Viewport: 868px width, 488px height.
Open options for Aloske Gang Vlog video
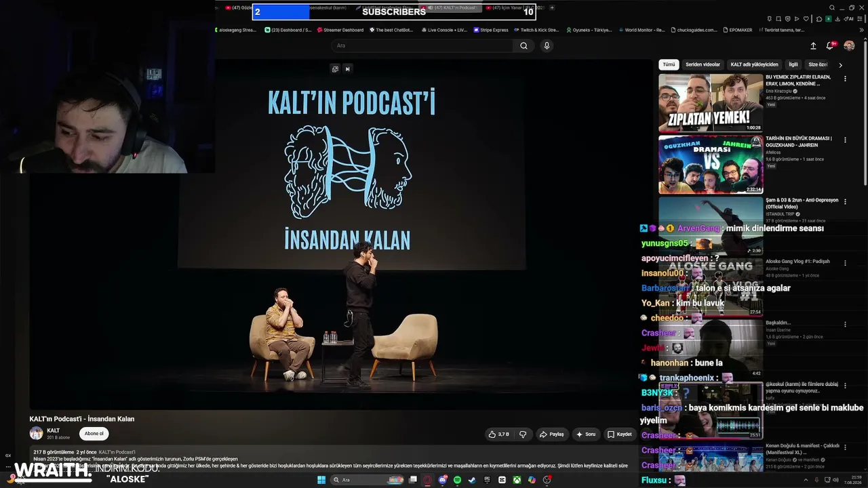pos(845,263)
